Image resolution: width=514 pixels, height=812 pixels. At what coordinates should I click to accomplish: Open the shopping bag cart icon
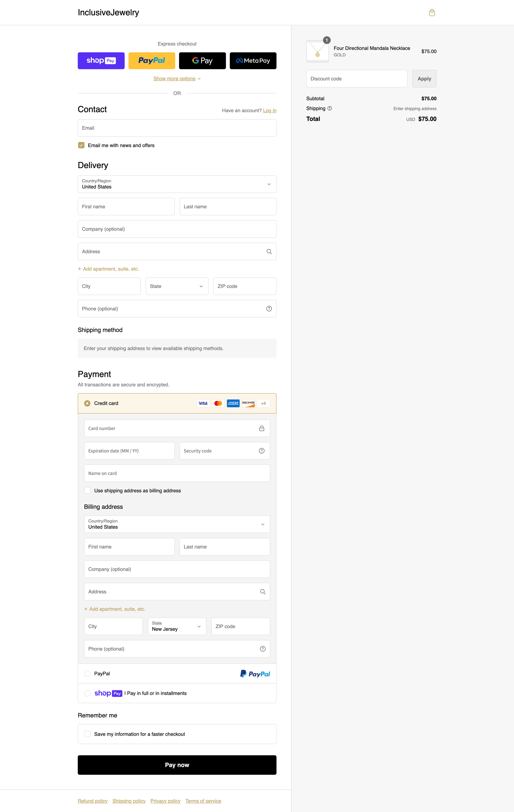(432, 13)
